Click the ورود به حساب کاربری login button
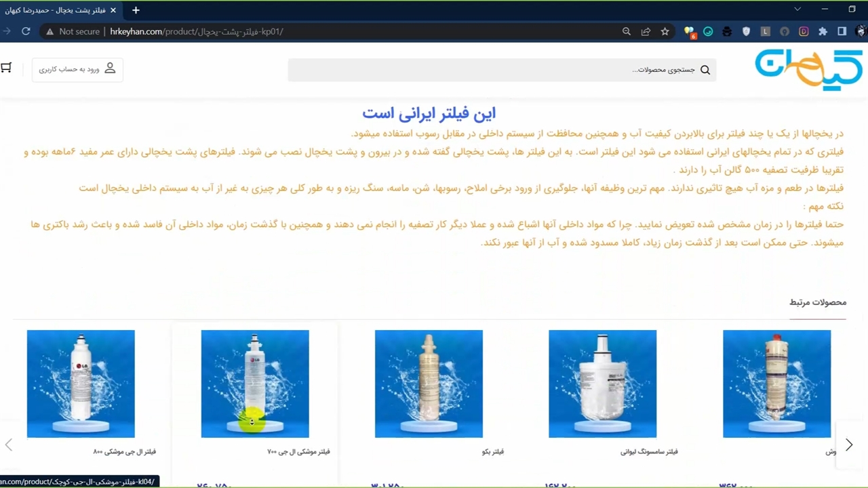The width and height of the screenshot is (868, 488). [77, 69]
